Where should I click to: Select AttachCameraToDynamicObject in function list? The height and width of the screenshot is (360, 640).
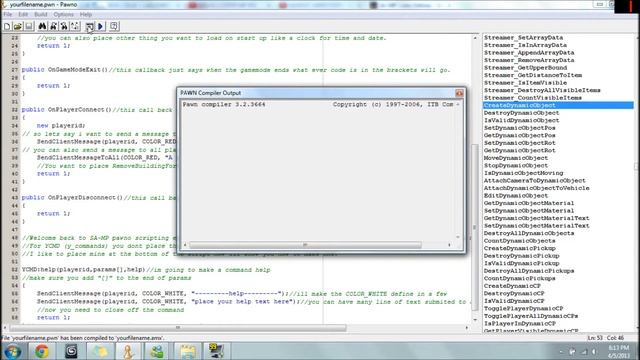[x=534, y=180]
